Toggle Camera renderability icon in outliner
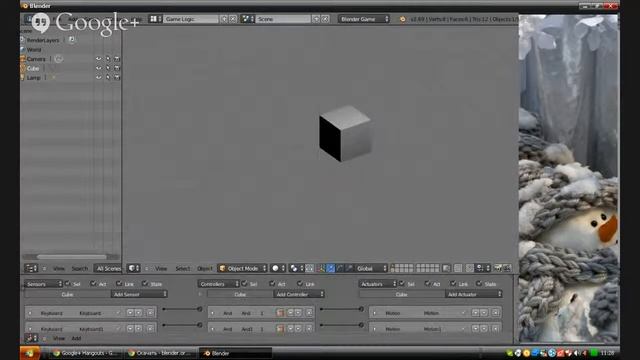This screenshot has width=640, height=360. click(117, 59)
